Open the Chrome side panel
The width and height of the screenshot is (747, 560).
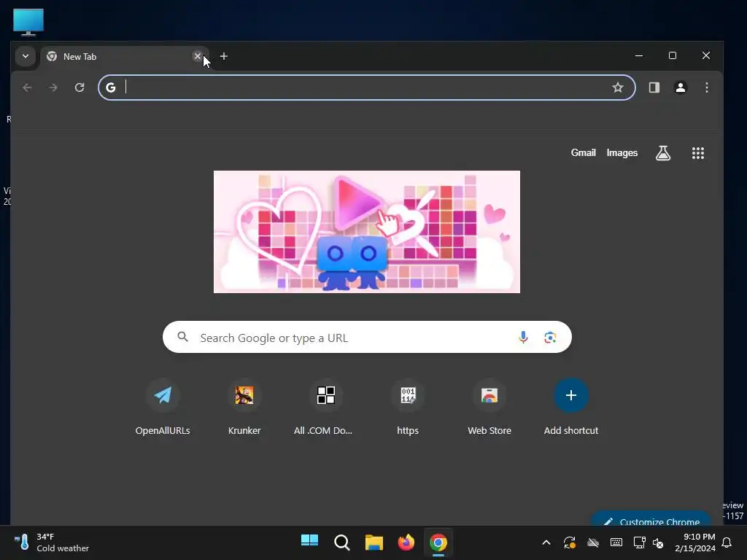pyautogui.click(x=654, y=87)
